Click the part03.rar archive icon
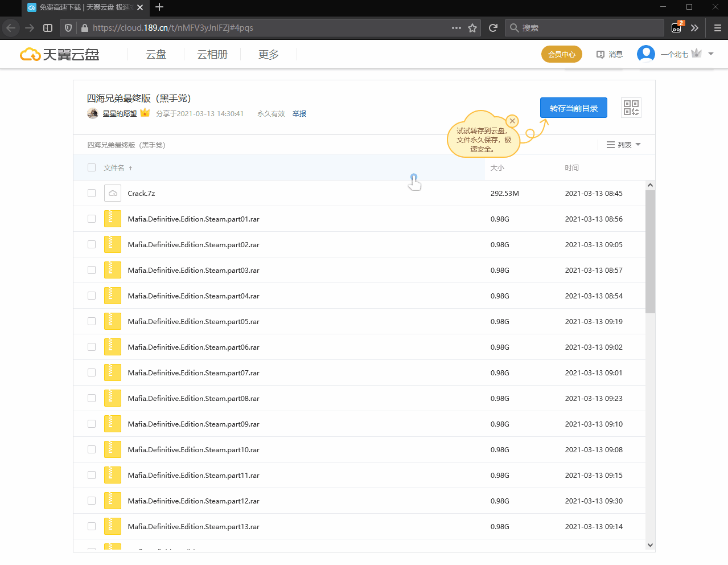 click(x=113, y=270)
